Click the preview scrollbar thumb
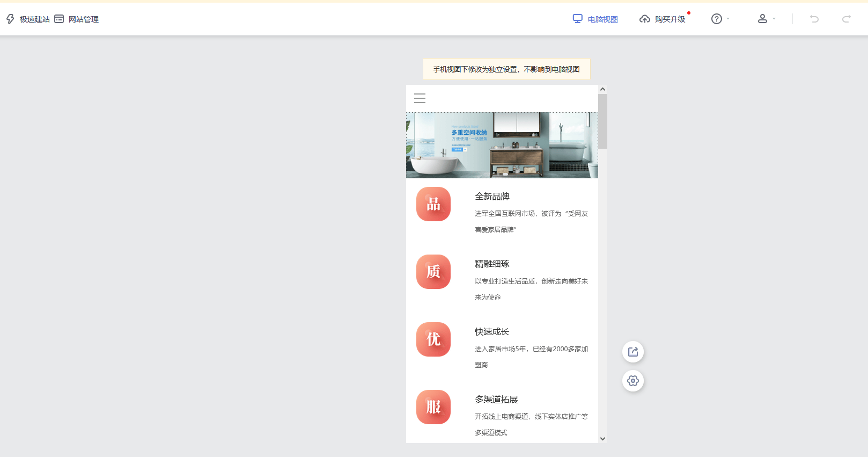This screenshot has width=868, height=457. pos(603,121)
